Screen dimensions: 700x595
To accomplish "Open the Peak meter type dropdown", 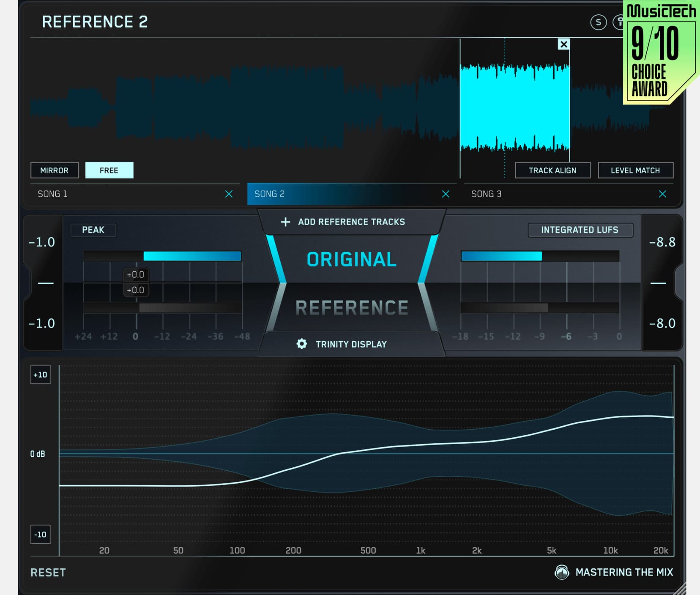I will coord(93,230).
